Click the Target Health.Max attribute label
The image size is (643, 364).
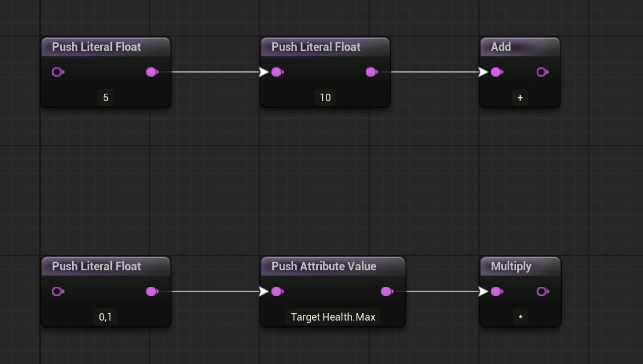tap(333, 317)
